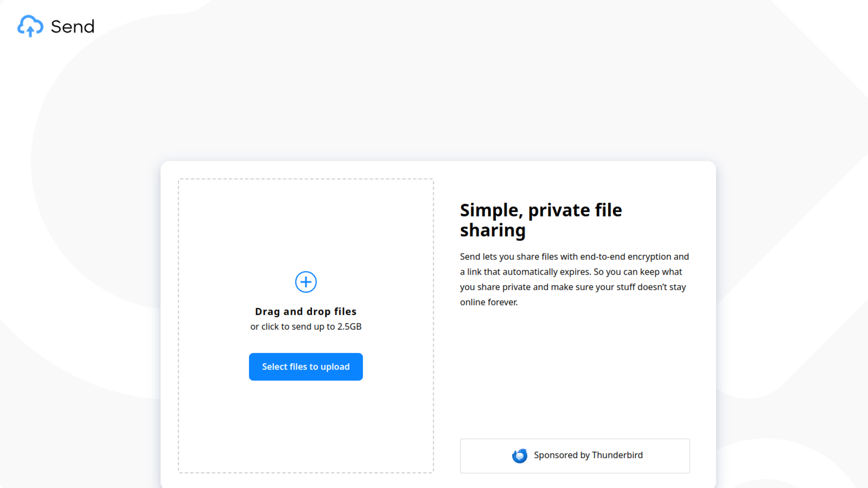Click the 'online forever.' text
Screen dimensions: 868x488
tap(489, 302)
